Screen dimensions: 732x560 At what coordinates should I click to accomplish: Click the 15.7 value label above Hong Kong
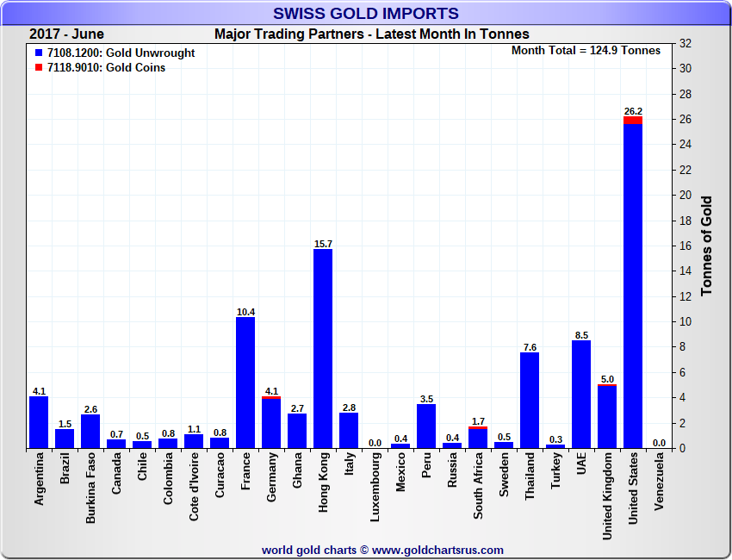tap(323, 244)
